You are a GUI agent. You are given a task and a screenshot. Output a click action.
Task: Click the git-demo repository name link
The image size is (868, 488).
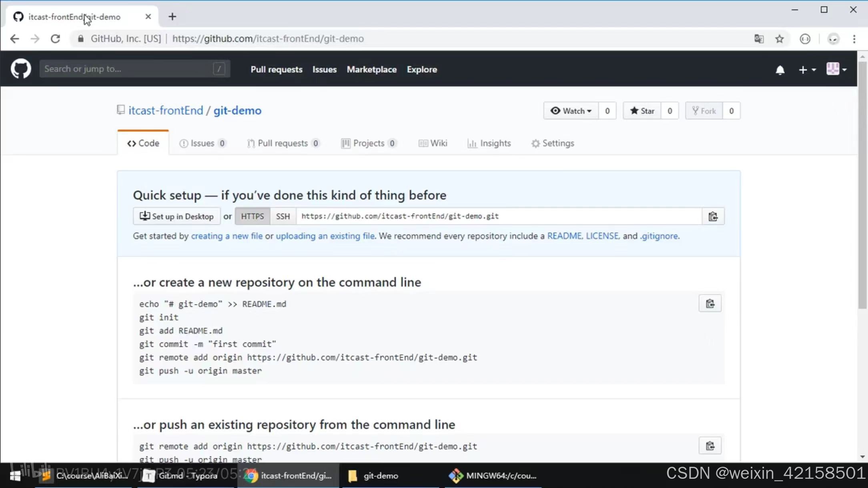pyautogui.click(x=237, y=110)
